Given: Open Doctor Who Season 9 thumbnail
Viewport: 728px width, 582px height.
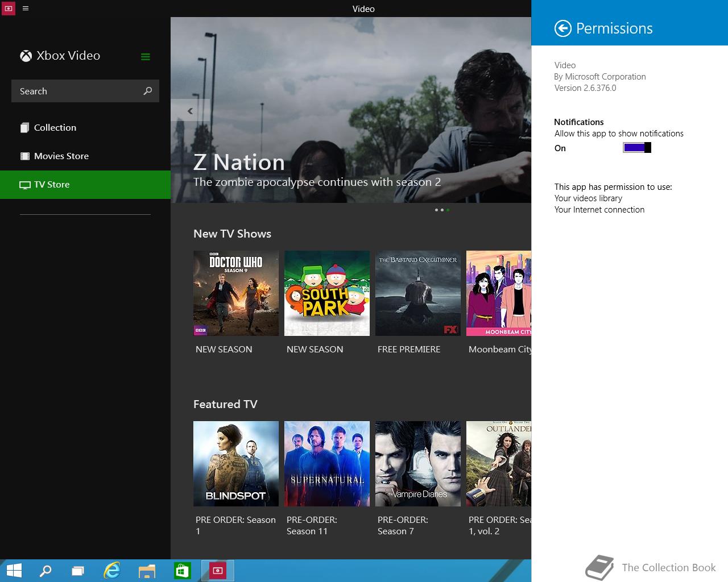Looking at the screenshot, I should tap(236, 293).
